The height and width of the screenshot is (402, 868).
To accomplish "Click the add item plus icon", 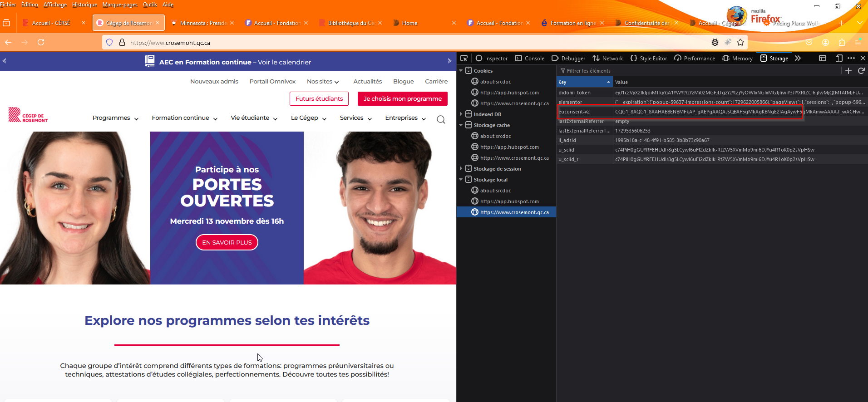I will (x=848, y=71).
